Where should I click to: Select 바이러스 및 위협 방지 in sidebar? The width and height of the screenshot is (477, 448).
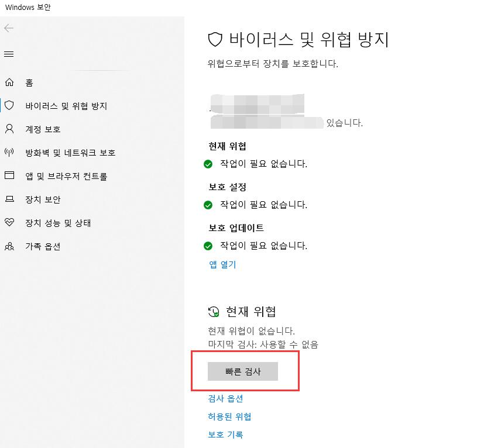[66, 106]
